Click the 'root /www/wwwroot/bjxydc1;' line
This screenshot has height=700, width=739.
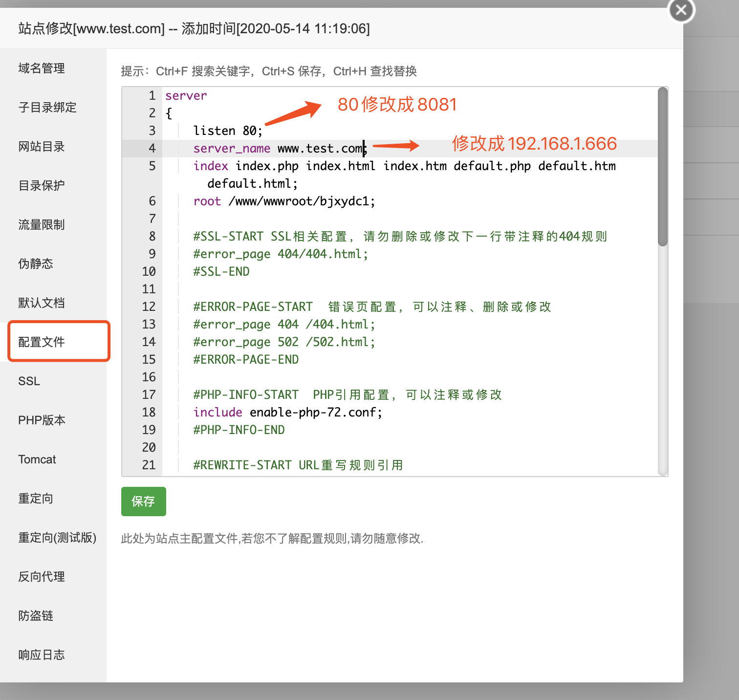click(284, 201)
